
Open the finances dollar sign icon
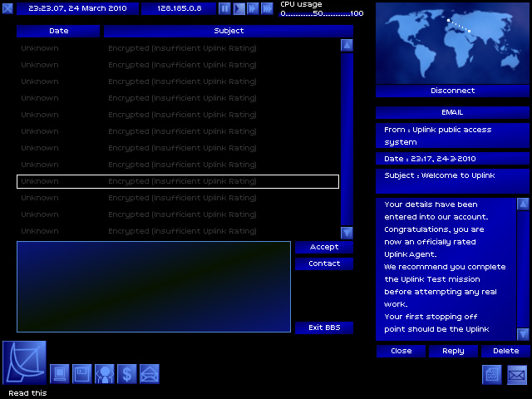[126, 374]
